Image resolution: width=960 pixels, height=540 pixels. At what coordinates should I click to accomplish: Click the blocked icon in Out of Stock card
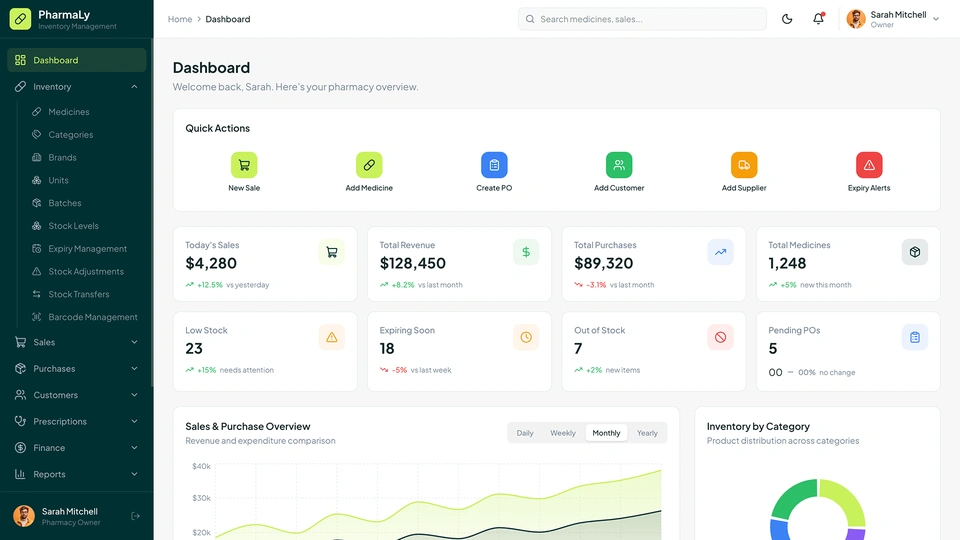(721, 337)
